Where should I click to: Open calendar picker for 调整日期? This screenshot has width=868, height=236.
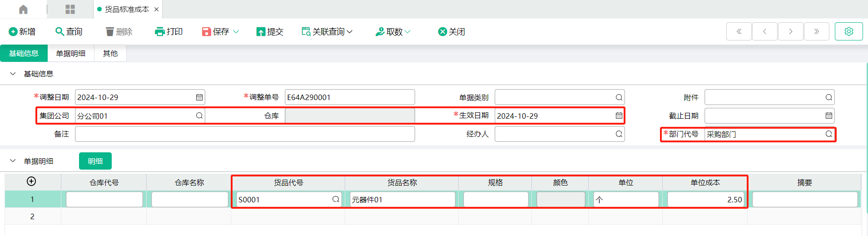point(199,97)
